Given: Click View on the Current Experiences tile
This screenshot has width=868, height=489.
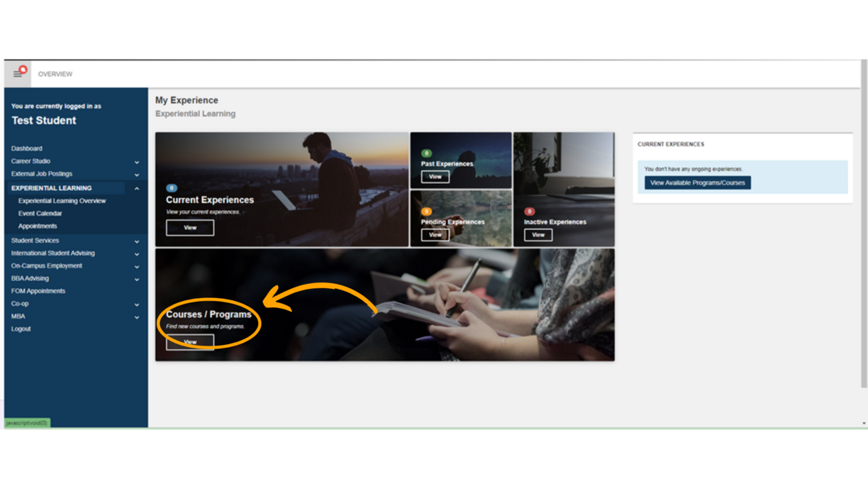Looking at the screenshot, I should [190, 227].
